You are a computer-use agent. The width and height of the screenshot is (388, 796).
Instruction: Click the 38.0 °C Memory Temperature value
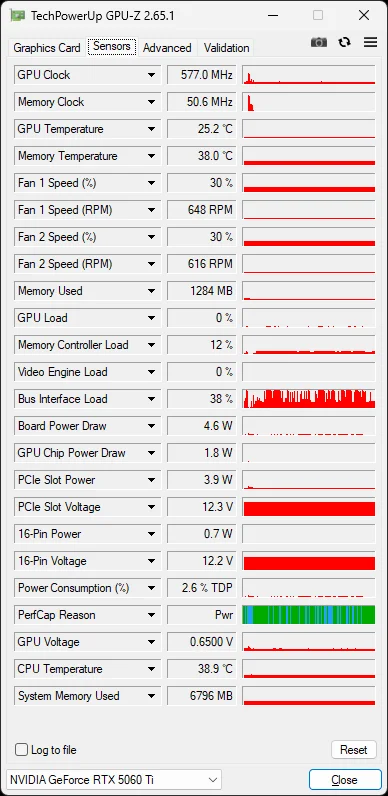pyautogui.click(x=202, y=156)
